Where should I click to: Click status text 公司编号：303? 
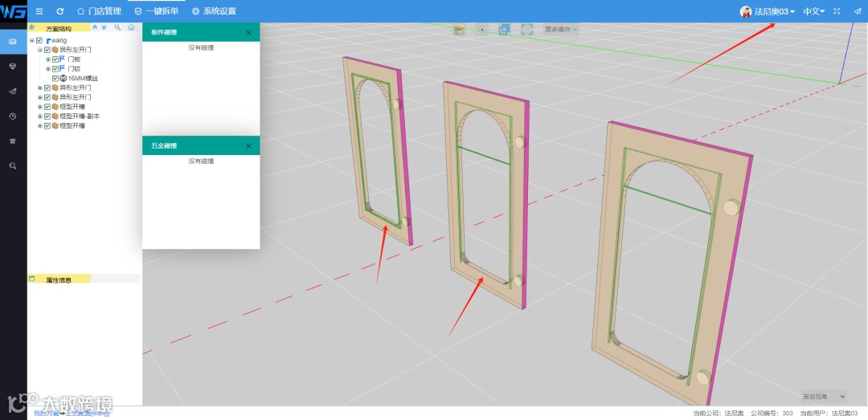pyautogui.click(x=772, y=414)
